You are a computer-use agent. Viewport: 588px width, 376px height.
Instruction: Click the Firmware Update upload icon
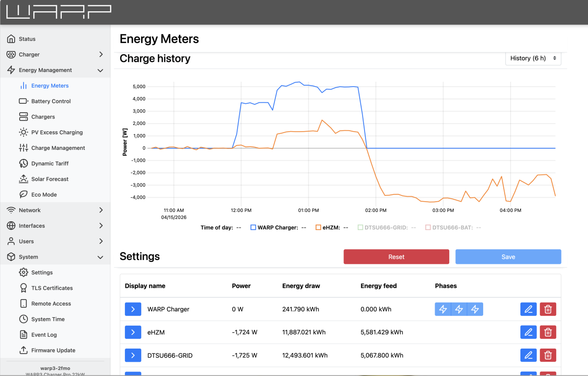(24, 350)
